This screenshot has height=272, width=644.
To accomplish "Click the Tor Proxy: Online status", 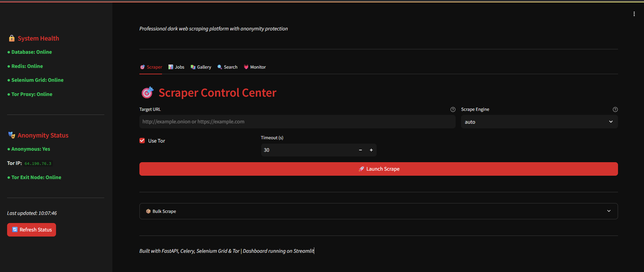I will click(30, 94).
